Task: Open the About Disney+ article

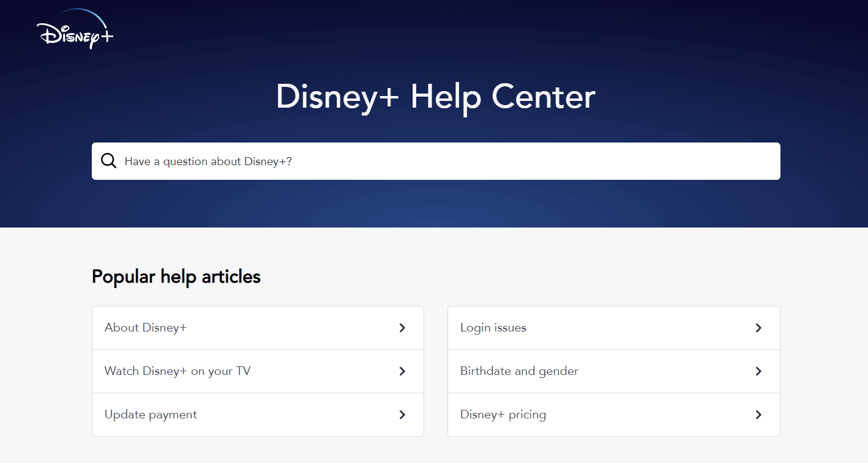Action: pos(258,328)
